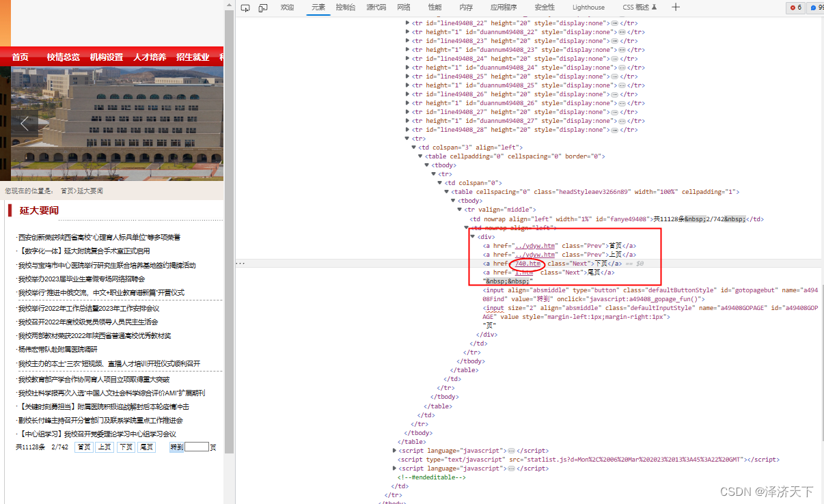Click the 740.htm href in the DOM tree
Screen dimensions: 824x504
coord(527,264)
